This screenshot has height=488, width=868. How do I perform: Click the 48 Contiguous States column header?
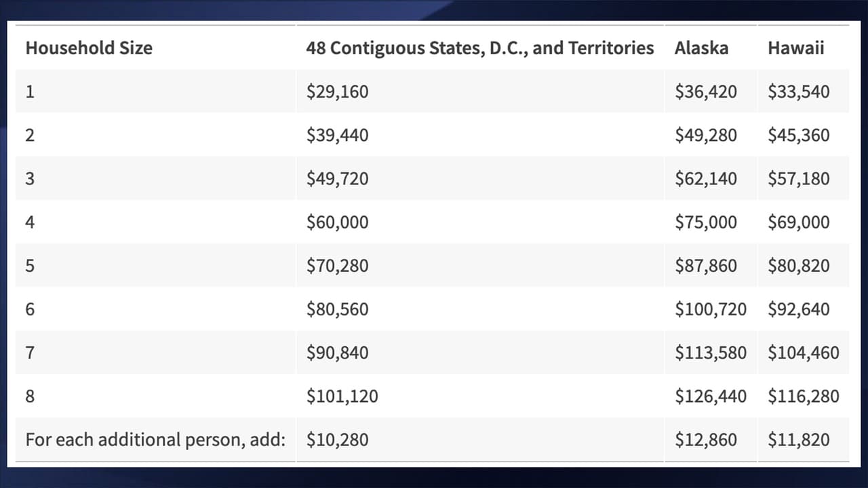coord(479,48)
